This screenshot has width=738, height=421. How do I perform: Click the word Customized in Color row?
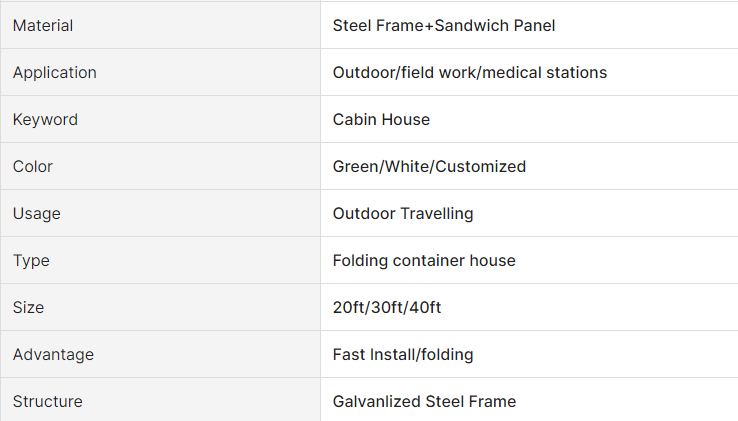click(481, 167)
